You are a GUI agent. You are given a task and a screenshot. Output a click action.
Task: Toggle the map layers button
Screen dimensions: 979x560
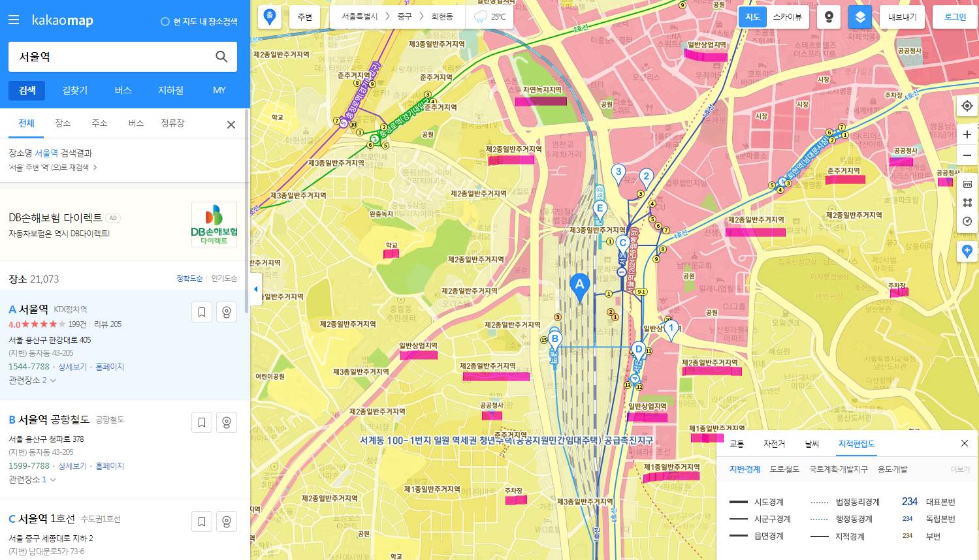click(x=860, y=17)
